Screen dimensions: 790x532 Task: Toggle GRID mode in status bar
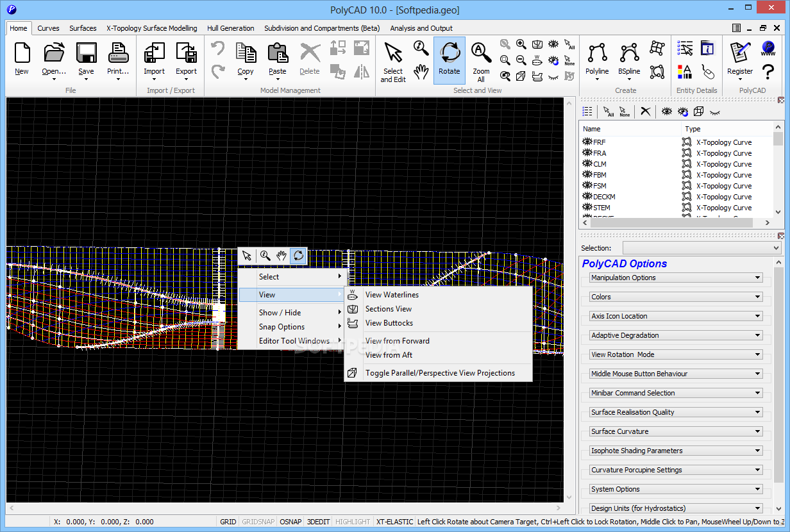(x=228, y=522)
